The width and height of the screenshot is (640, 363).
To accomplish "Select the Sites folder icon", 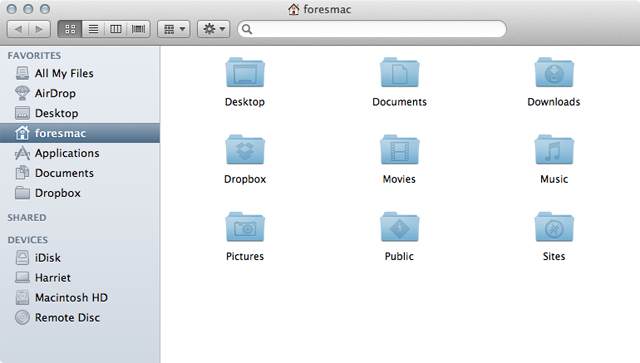I will 554,227.
